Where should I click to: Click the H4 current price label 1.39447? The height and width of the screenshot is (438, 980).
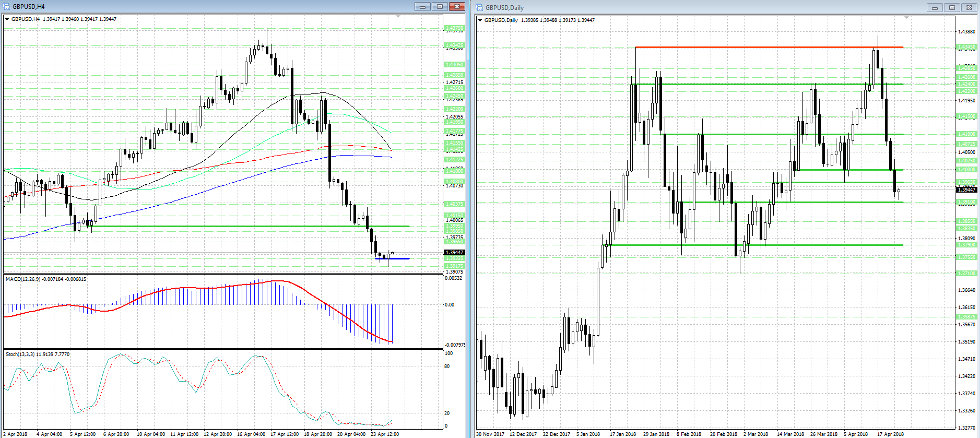point(454,252)
